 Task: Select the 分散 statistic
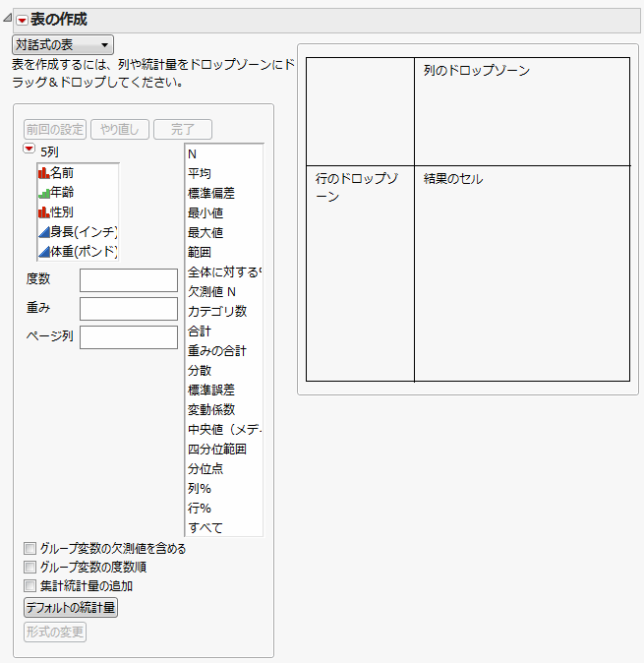point(224,371)
